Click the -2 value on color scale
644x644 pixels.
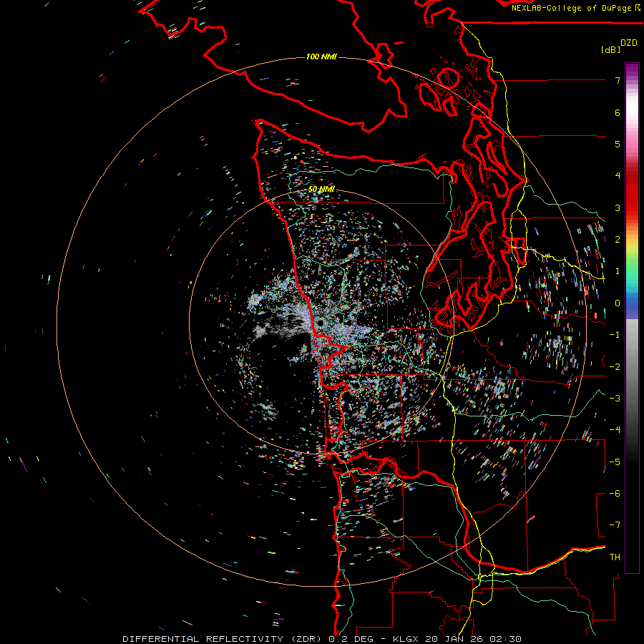pos(615,367)
